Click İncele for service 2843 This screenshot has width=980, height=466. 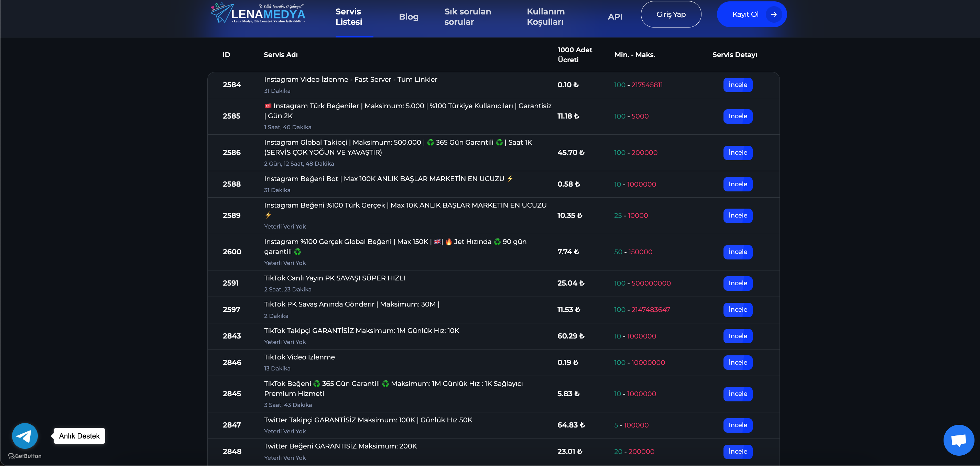(x=738, y=336)
